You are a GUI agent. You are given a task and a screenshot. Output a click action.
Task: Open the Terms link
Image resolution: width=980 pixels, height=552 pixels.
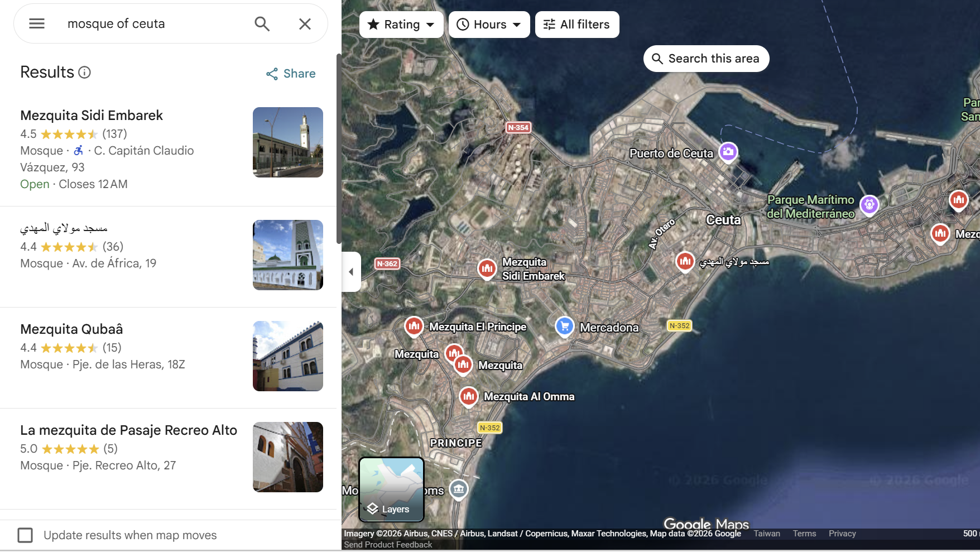pos(804,534)
